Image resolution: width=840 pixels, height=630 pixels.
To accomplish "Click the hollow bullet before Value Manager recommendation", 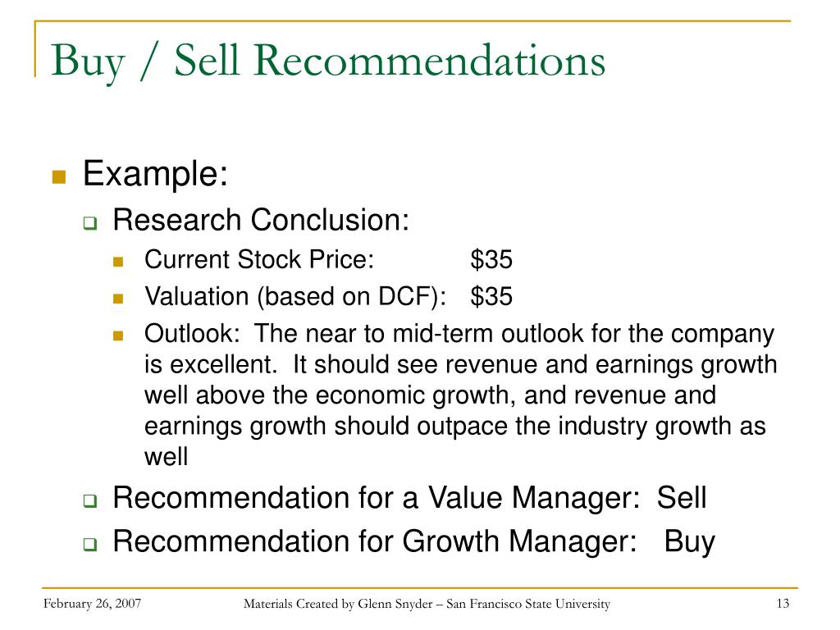I will pos(90,501).
